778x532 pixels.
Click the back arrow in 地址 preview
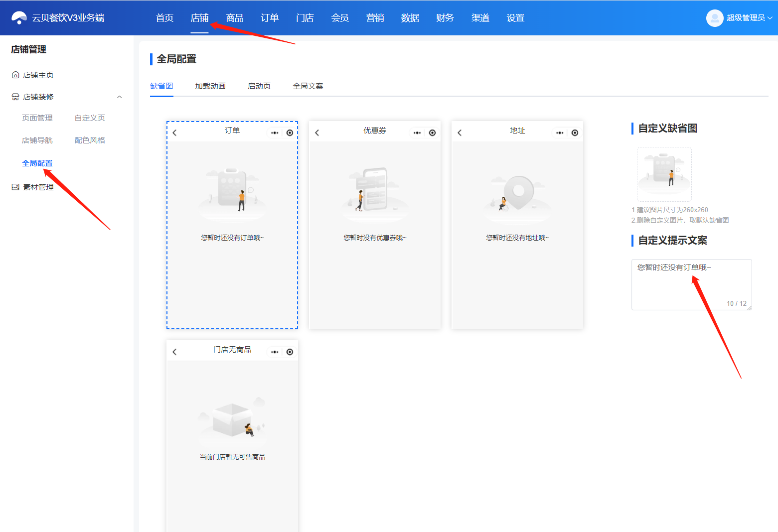click(460, 133)
